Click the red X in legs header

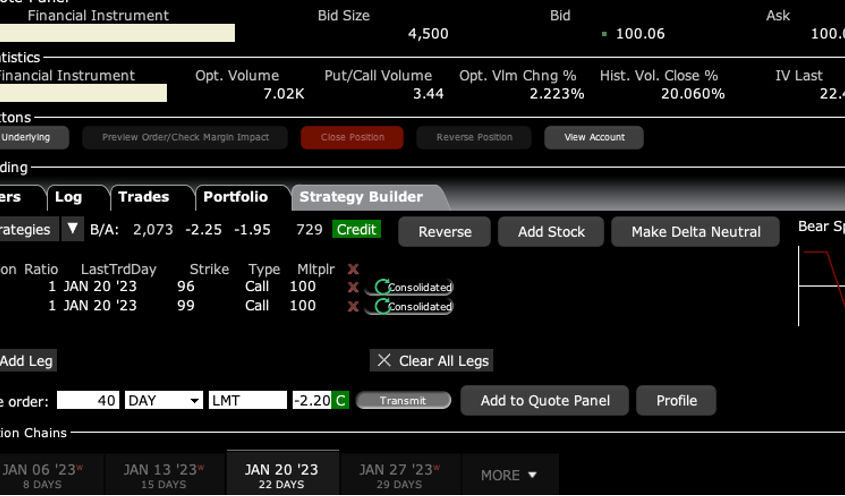[352, 269]
